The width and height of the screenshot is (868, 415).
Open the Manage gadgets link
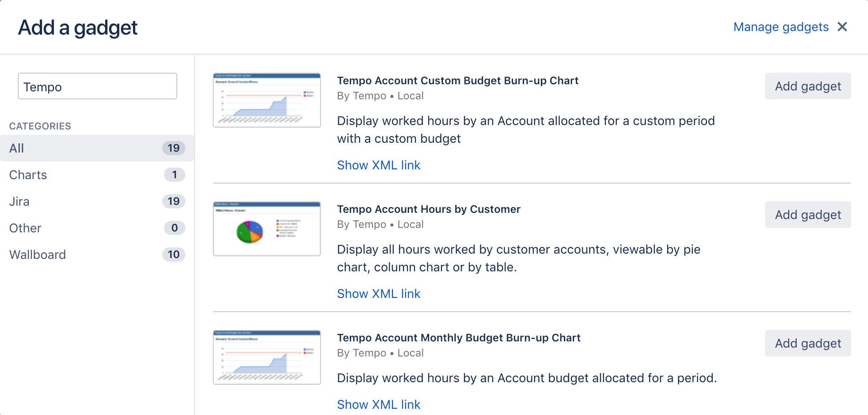[781, 27]
